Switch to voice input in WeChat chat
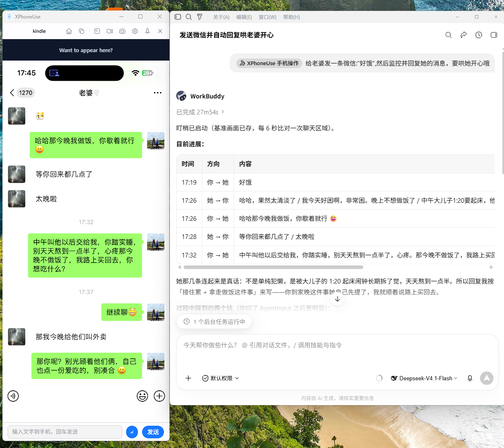Image resolution: width=504 pixels, height=448 pixels. click(13, 396)
